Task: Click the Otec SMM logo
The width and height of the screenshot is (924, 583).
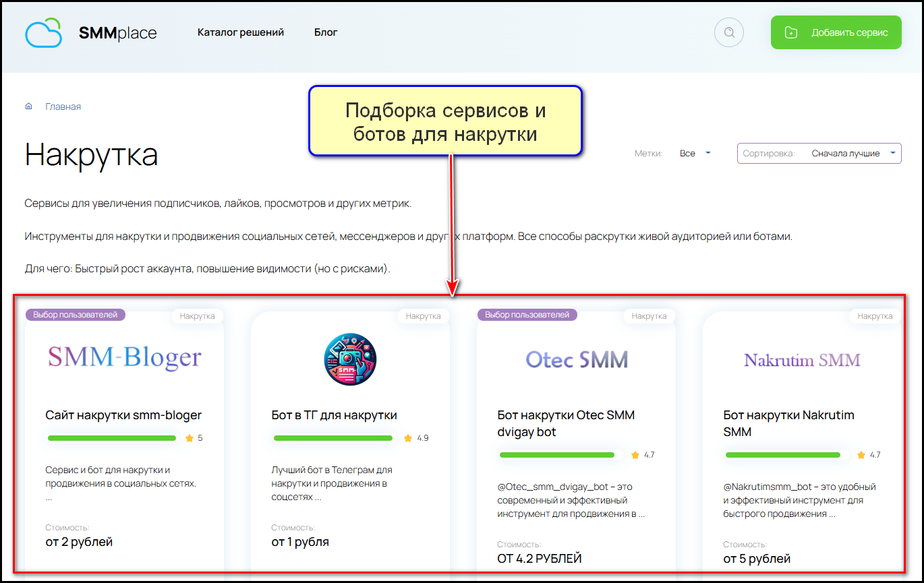Action: point(576,359)
